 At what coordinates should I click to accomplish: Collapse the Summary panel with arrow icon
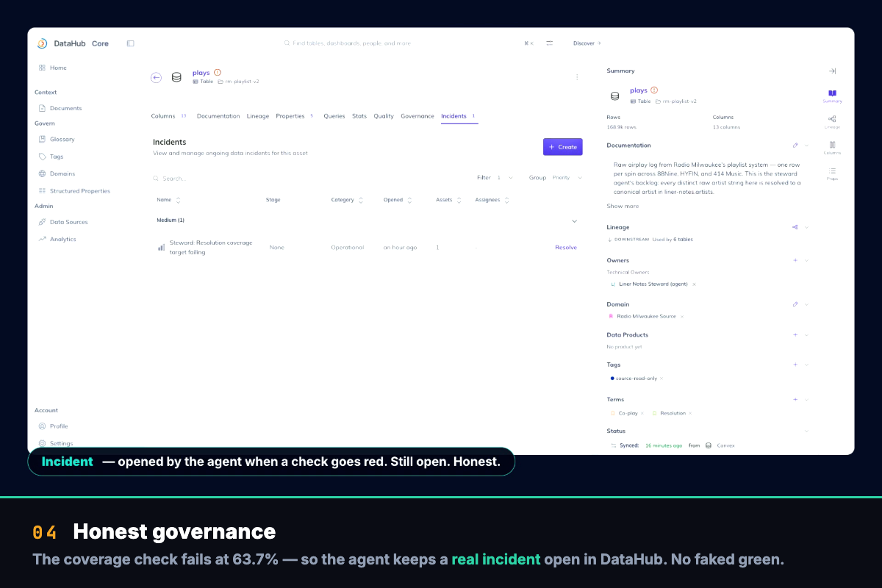point(832,71)
